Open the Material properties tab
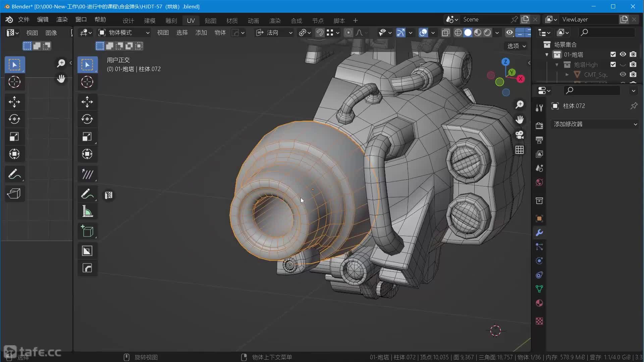Screen dimensions: 644x362 539,303
